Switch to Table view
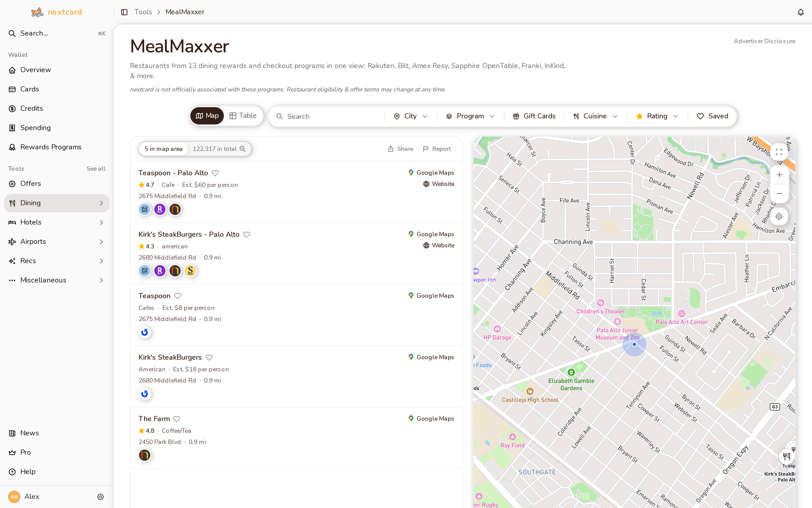 pyautogui.click(x=243, y=116)
